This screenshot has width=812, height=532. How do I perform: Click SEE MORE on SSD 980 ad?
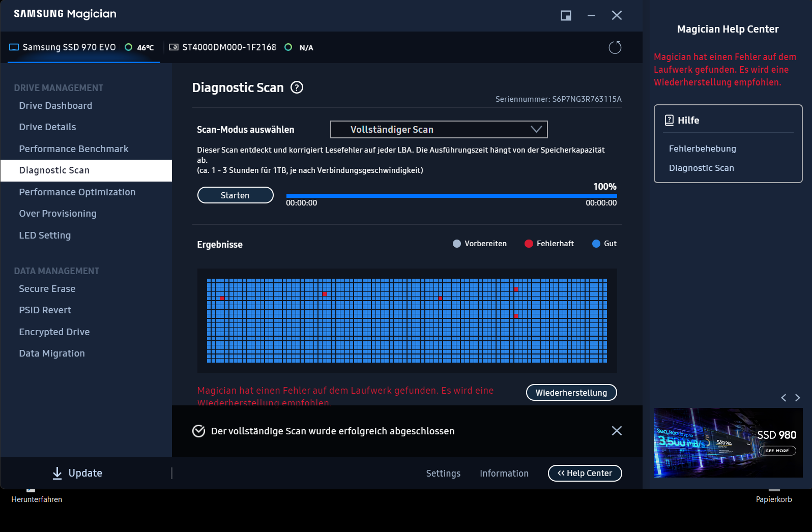(x=777, y=451)
